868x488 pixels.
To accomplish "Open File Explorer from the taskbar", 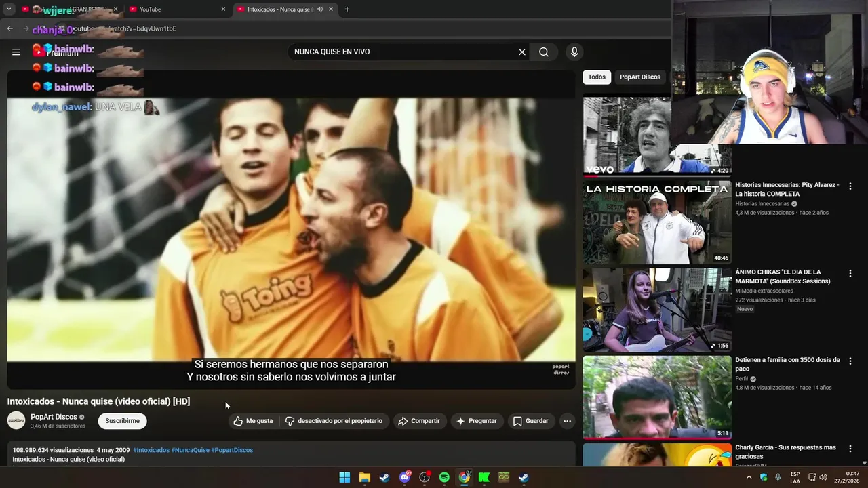I will 364,477.
